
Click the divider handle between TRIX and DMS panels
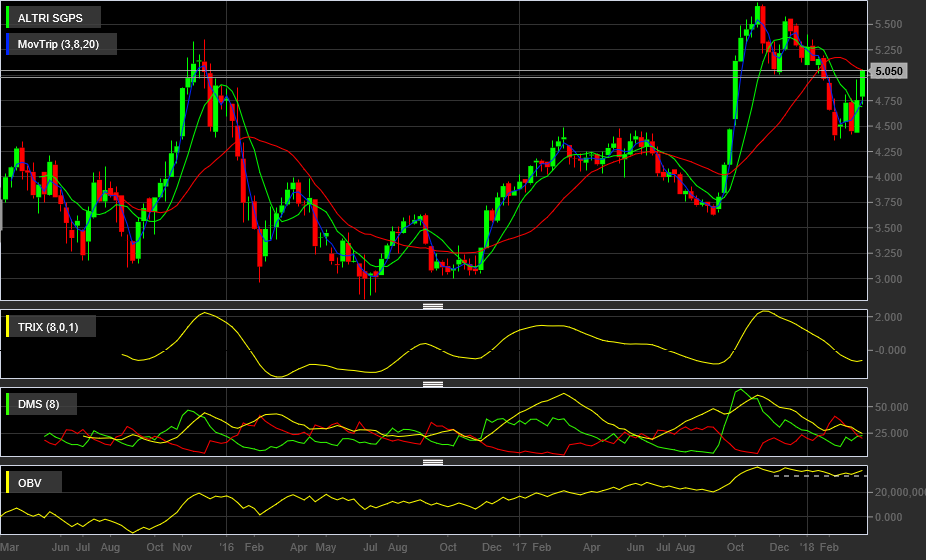[x=433, y=384]
